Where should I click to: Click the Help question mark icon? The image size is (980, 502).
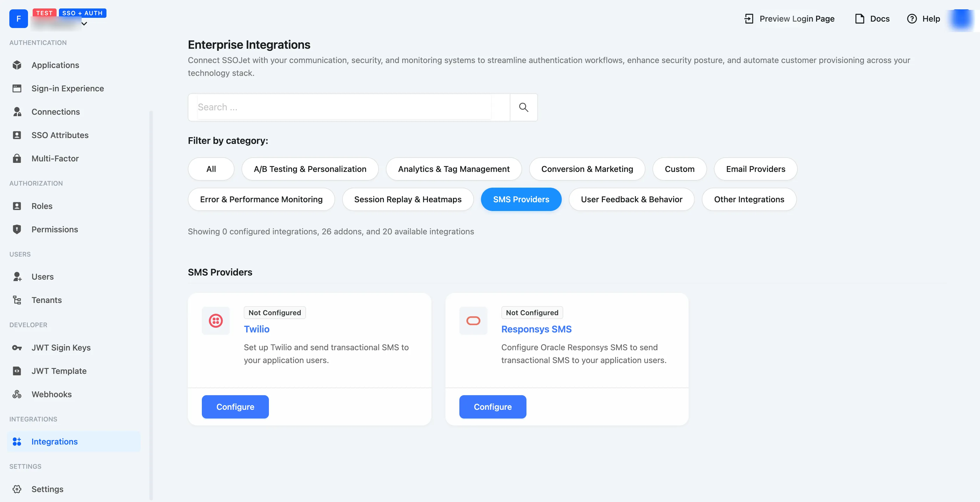pos(912,19)
